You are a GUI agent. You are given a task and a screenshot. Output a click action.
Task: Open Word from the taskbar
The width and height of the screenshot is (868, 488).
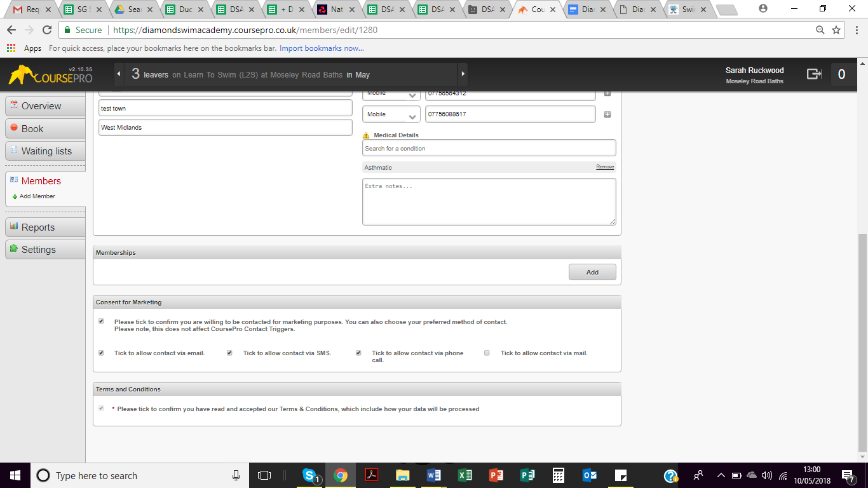point(434,475)
